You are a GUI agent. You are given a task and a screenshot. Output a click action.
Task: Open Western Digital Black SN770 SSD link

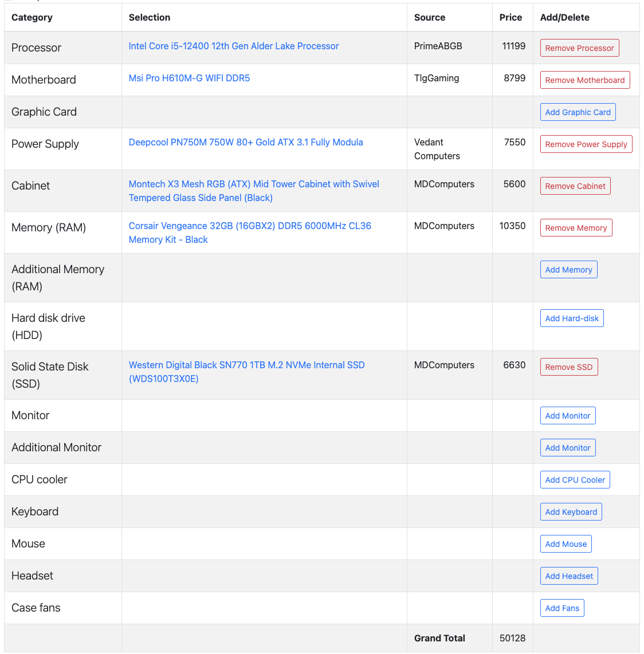(247, 372)
